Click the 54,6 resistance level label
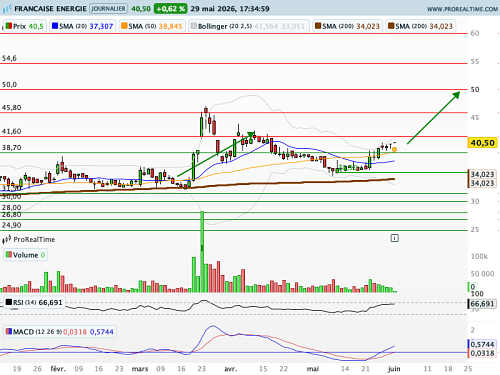The width and height of the screenshot is (500, 375). pyautogui.click(x=9, y=58)
